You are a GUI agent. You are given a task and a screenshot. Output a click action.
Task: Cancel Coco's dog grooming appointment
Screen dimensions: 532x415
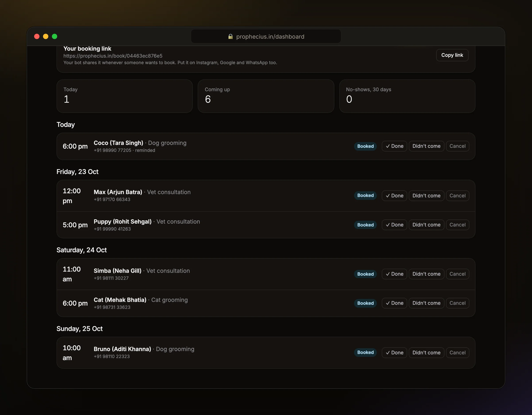[457, 146]
